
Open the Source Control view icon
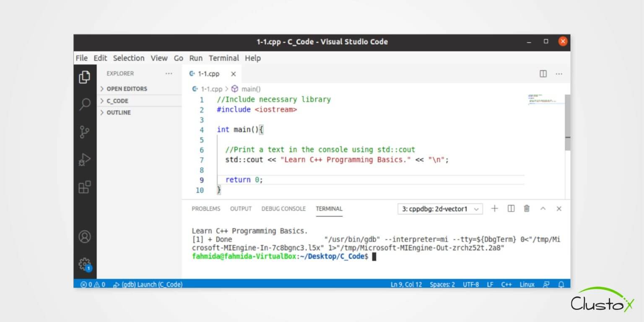click(85, 132)
